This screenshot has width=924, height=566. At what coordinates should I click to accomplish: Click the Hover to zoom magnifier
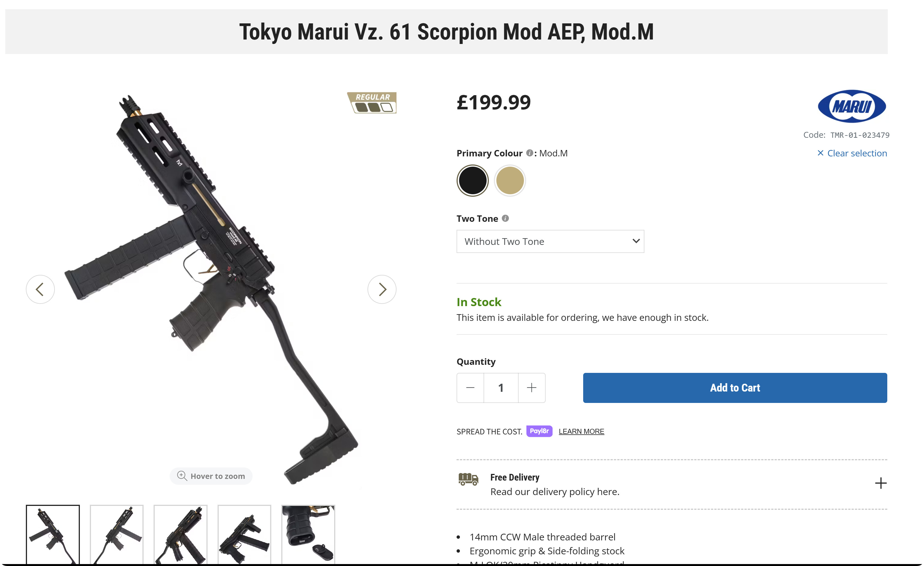[x=182, y=476]
